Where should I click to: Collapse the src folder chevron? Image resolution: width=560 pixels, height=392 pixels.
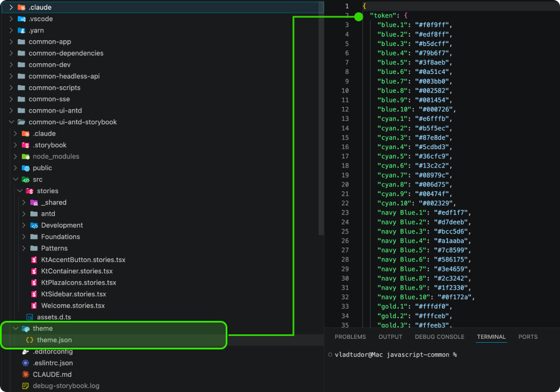point(15,179)
